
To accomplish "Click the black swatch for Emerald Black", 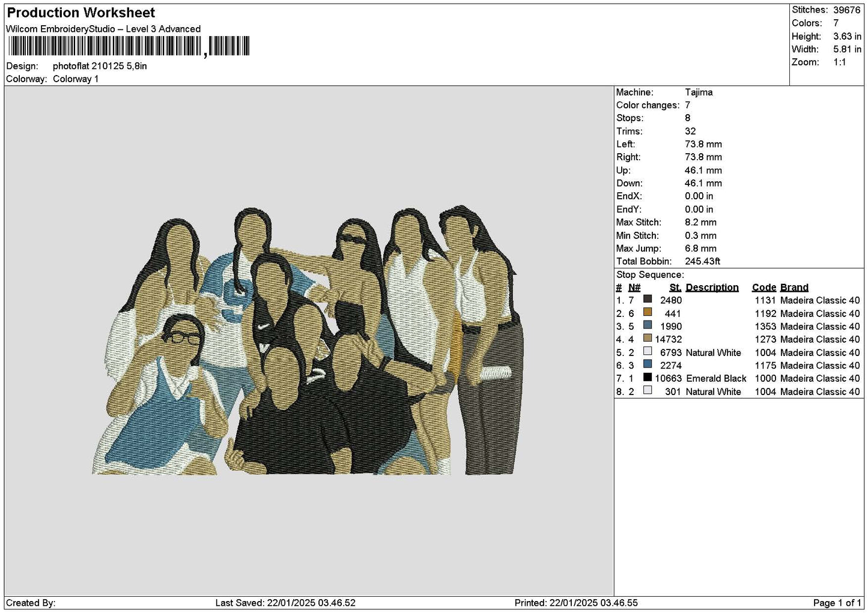I will (x=648, y=377).
